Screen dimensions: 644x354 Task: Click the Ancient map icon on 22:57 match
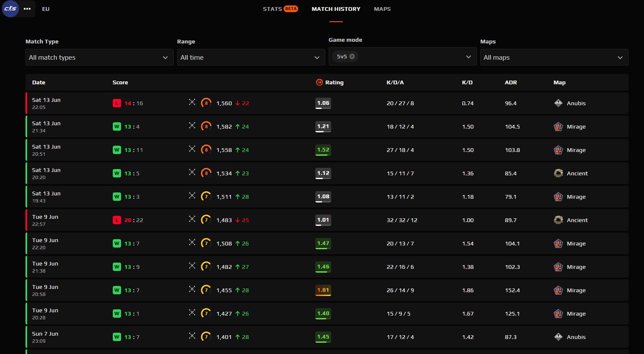(558, 220)
